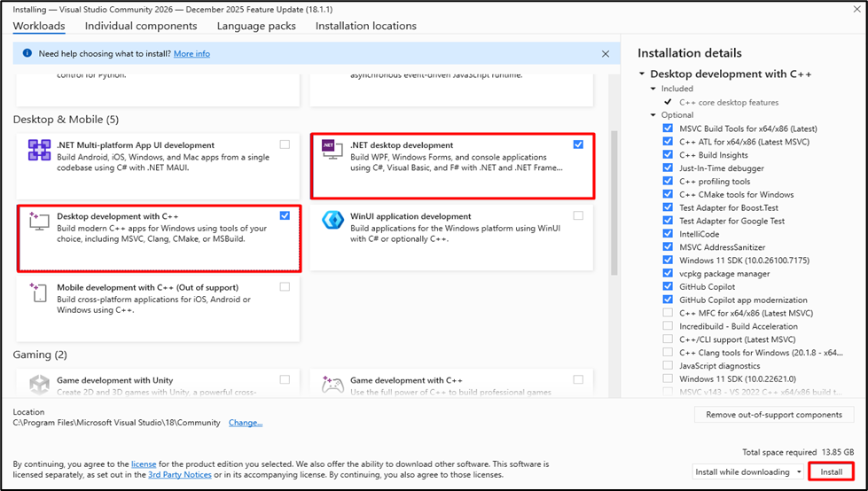Open the license link
Screen dimensions: 868x491
(144, 464)
